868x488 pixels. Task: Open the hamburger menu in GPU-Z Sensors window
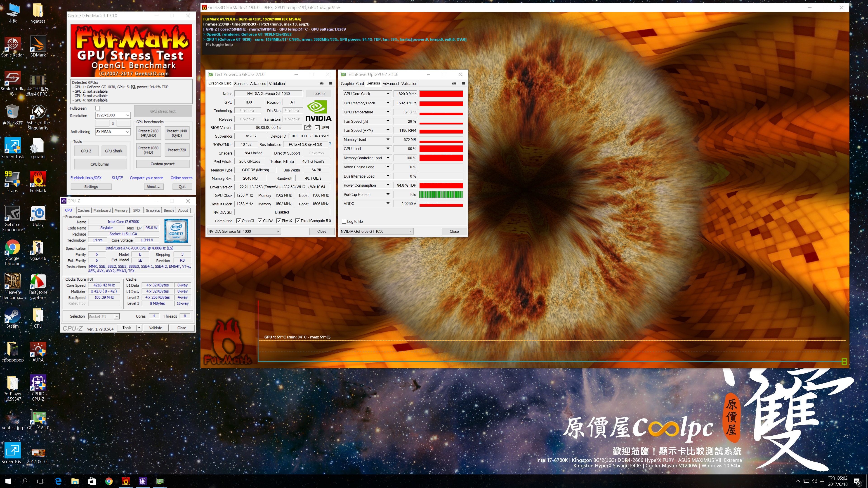click(x=463, y=84)
